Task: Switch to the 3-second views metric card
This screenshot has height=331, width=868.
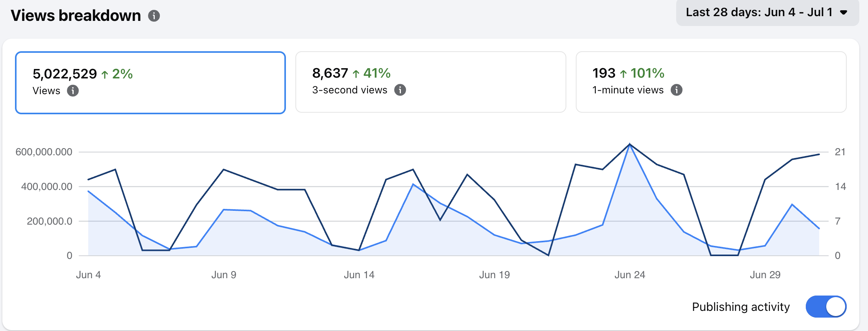Action: [431, 82]
